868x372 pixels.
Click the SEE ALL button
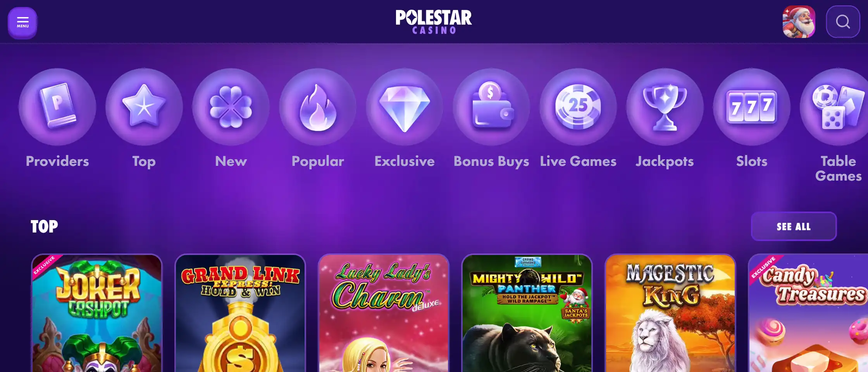pyautogui.click(x=794, y=226)
